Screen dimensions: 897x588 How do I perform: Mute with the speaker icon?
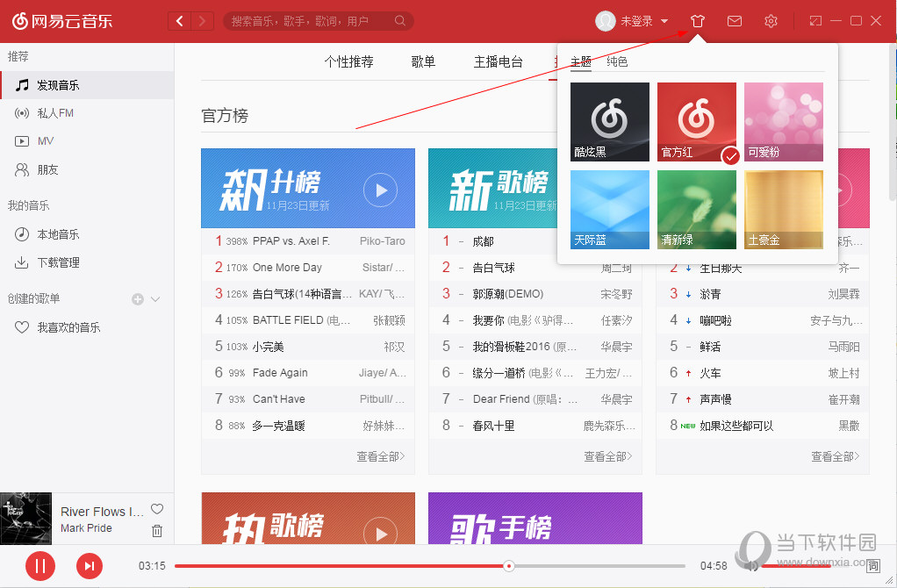pyautogui.click(x=750, y=566)
